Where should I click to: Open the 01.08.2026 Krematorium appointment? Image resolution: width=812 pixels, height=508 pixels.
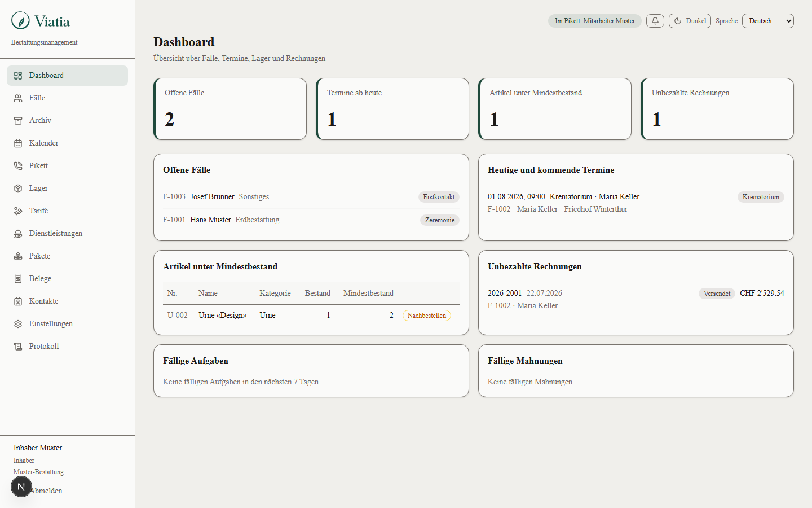(636, 203)
